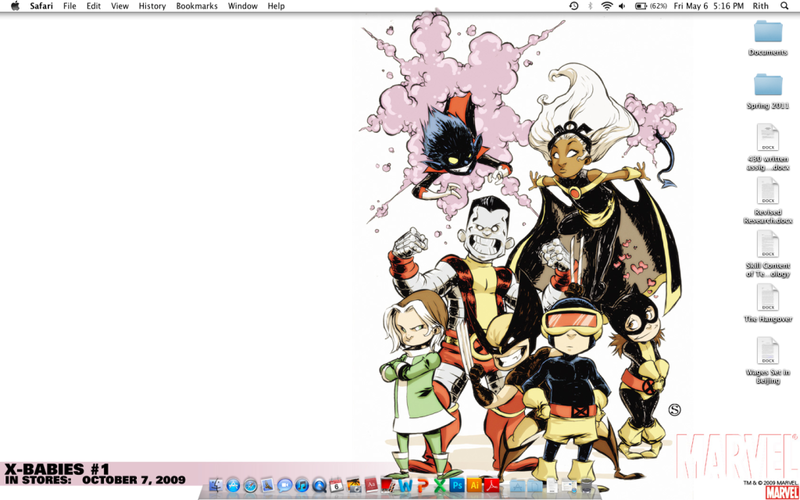Open the Dictionary app in Dock
Viewport: 800px width, 500px height.
[x=371, y=485]
